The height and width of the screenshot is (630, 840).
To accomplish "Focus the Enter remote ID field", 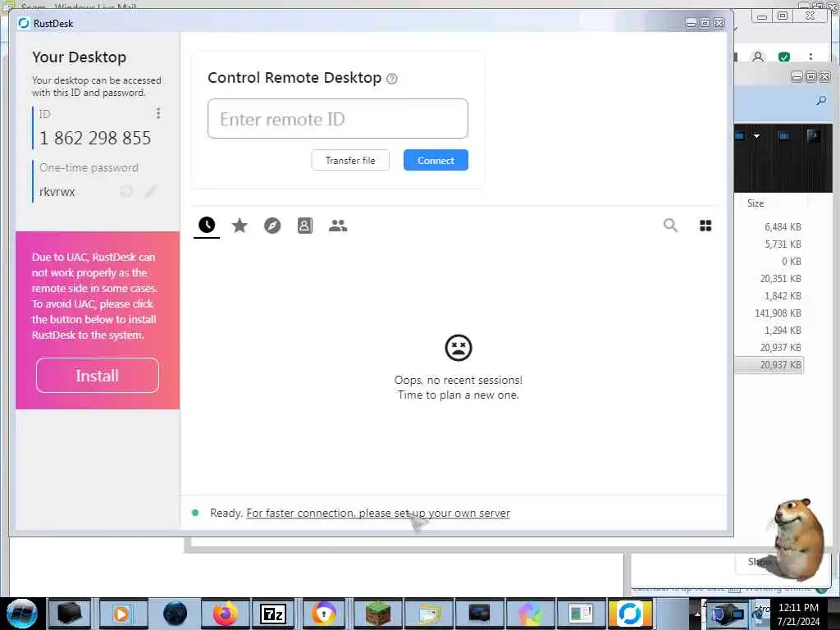I will pyautogui.click(x=337, y=118).
